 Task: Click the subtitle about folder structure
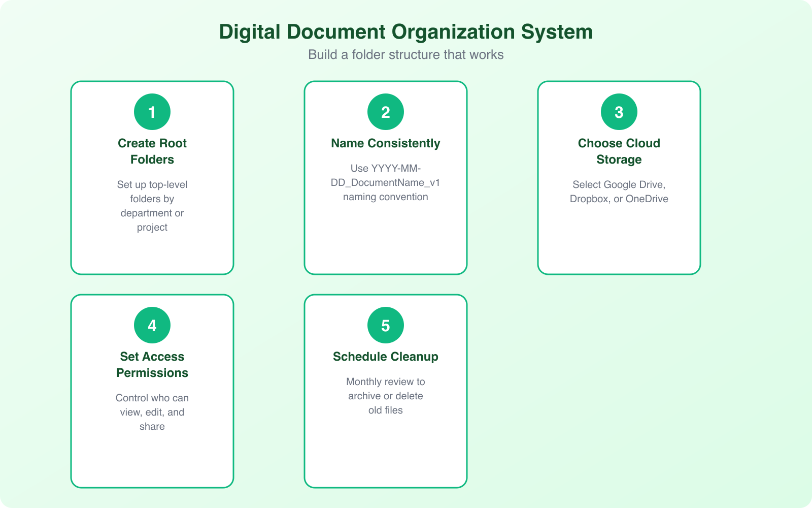[x=406, y=54]
